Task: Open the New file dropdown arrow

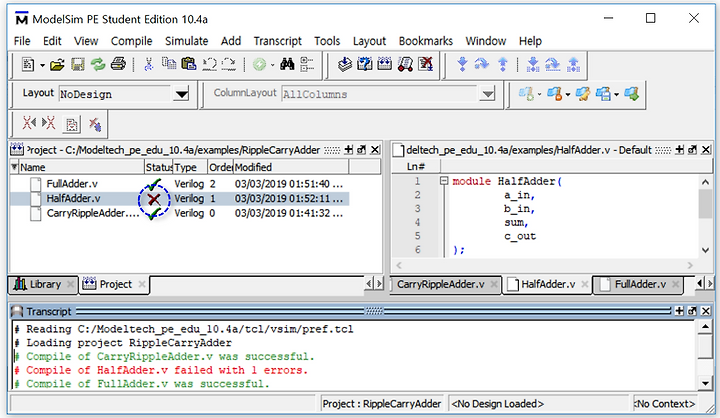Action: coord(42,66)
